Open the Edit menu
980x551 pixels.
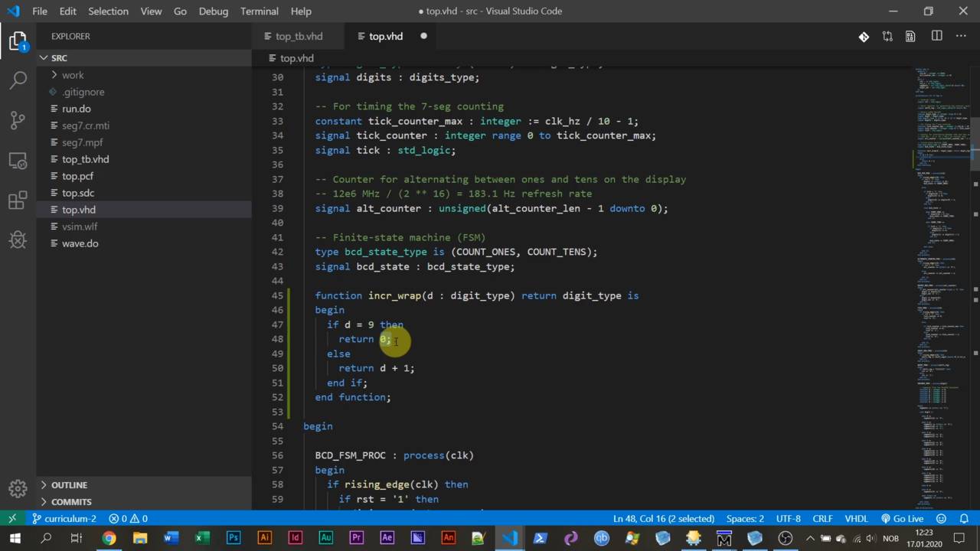(x=67, y=11)
